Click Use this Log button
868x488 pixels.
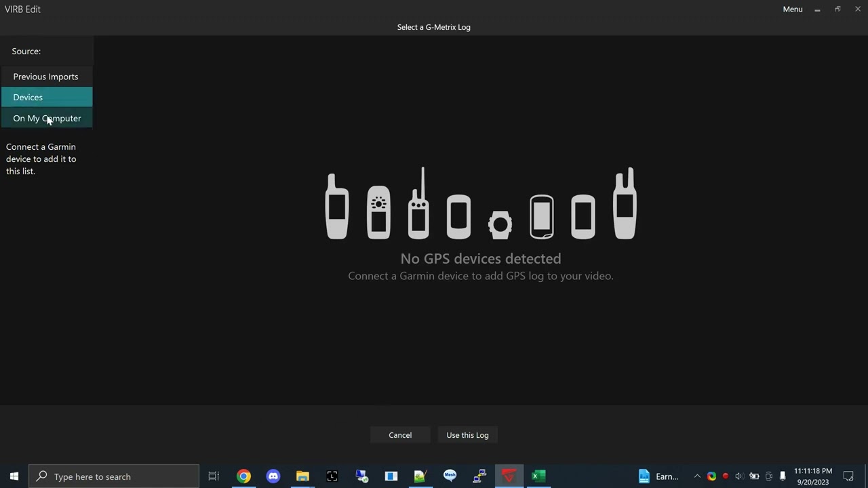pyautogui.click(x=467, y=435)
